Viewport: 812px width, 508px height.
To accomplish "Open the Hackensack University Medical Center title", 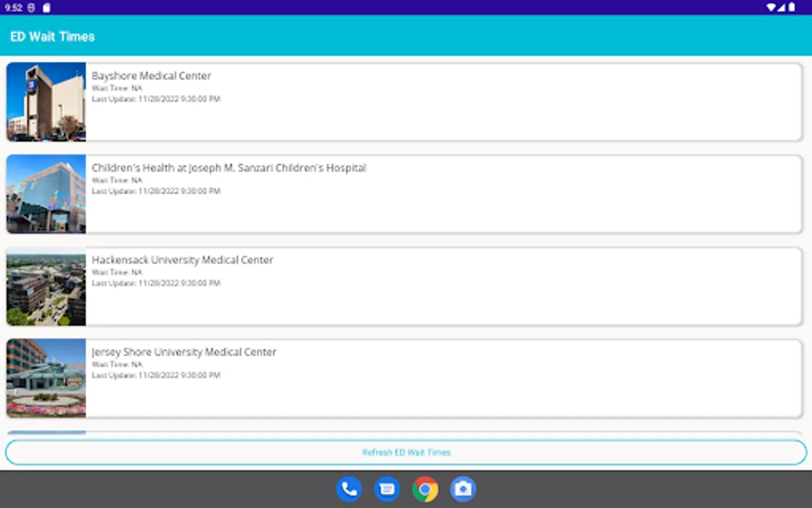I will click(182, 260).
